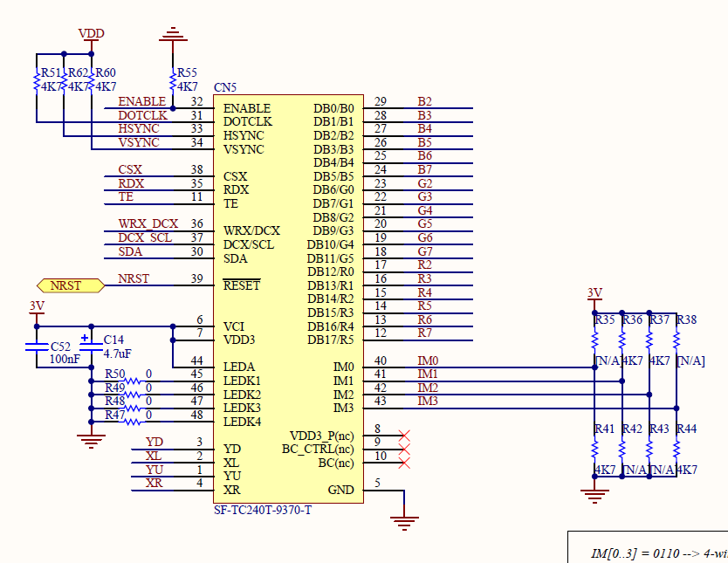Click the R51 designator label
Image resolution: width=728 pixels, height=563 pixels.
pos(52,72)
